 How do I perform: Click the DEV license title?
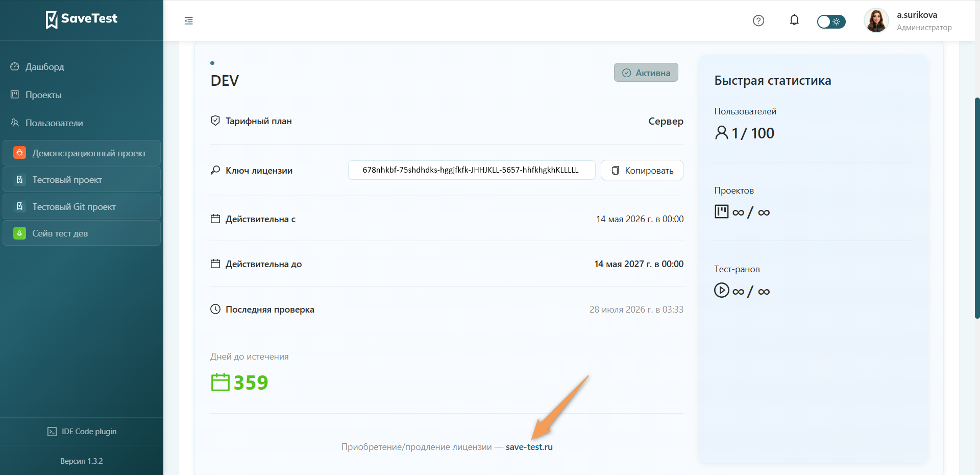[225, 81]
